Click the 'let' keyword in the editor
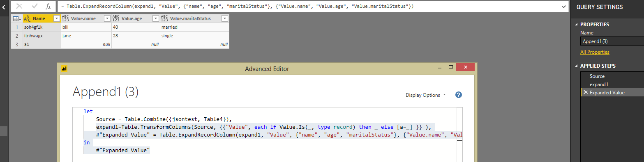 pos(88,111)
